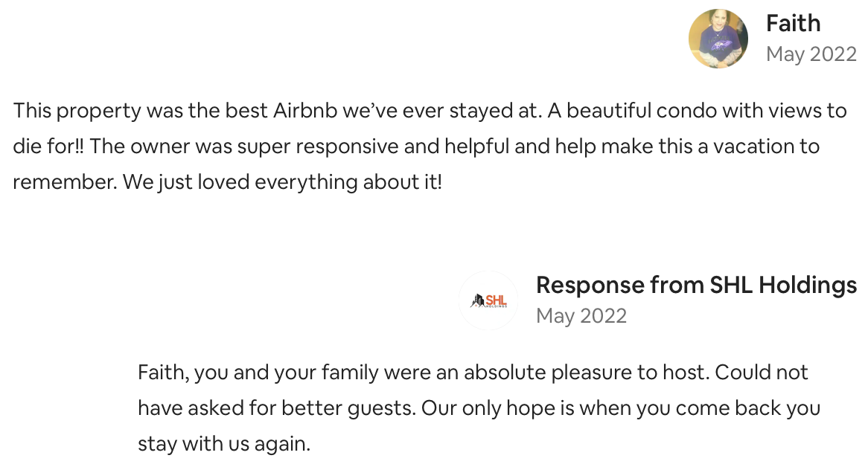Select the reviewer name Faith
Viewport: 868px width, 467px height.
(x=793, y=24)
